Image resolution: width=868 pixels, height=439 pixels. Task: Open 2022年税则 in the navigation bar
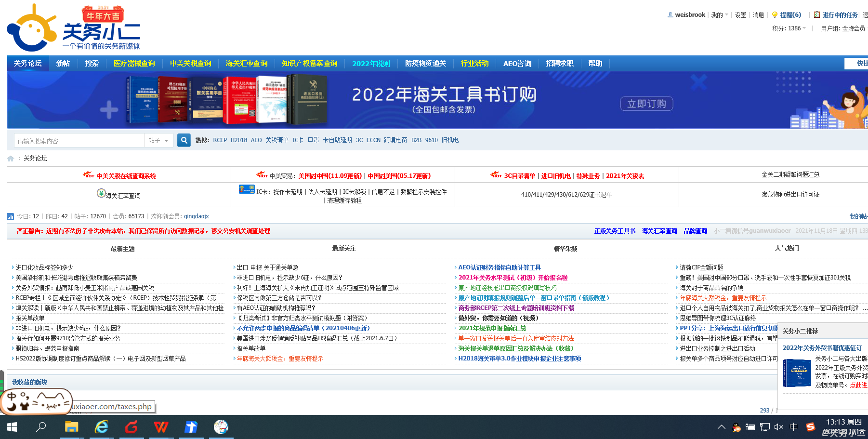371,64
